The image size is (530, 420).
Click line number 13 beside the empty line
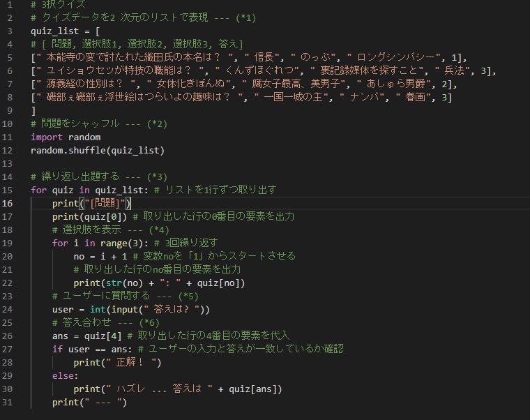pos(7,163)
